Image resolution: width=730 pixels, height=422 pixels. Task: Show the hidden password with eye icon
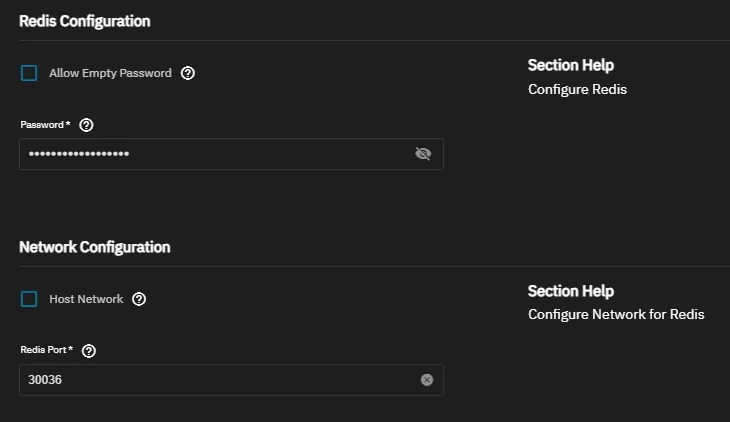(423, 154)
